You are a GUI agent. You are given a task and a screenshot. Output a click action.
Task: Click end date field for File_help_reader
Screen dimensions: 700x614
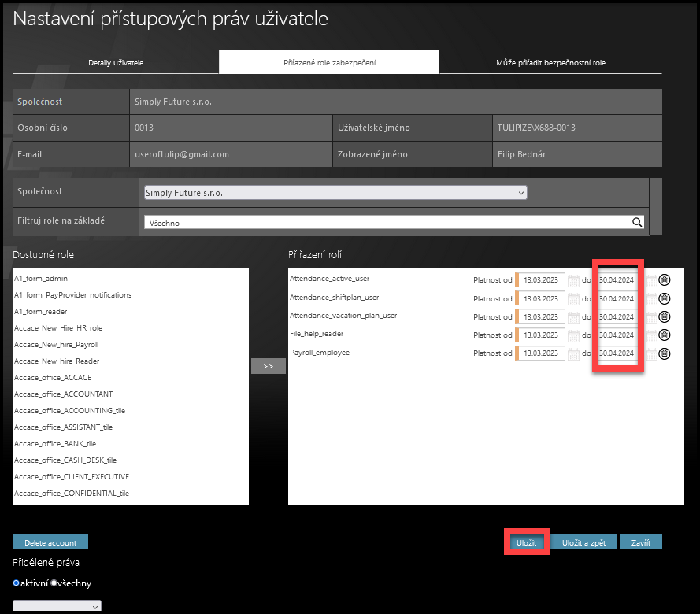click(x=617, y=335)
